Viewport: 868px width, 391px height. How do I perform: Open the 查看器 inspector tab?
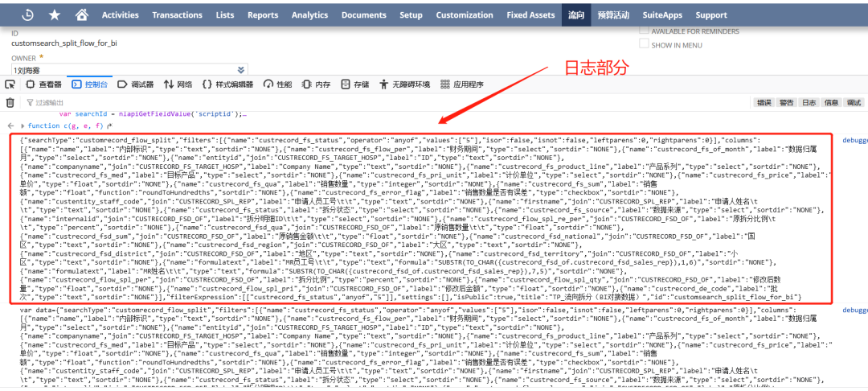(43, 84)
